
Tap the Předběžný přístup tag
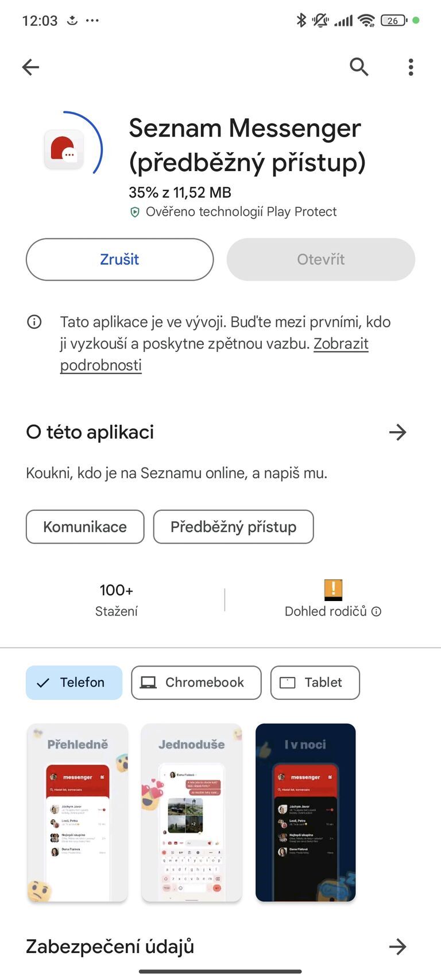[233, 526]
